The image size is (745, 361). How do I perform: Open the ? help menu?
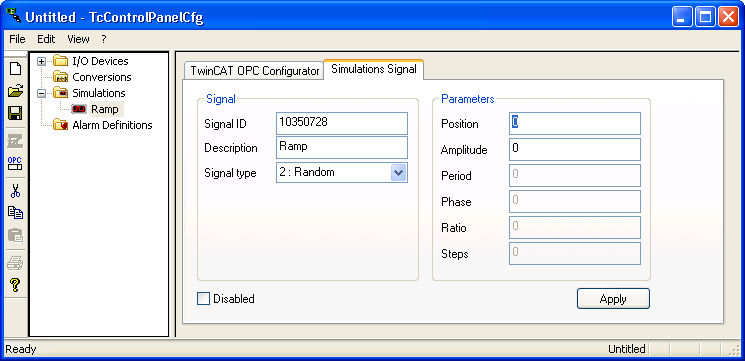coord(104,39)
